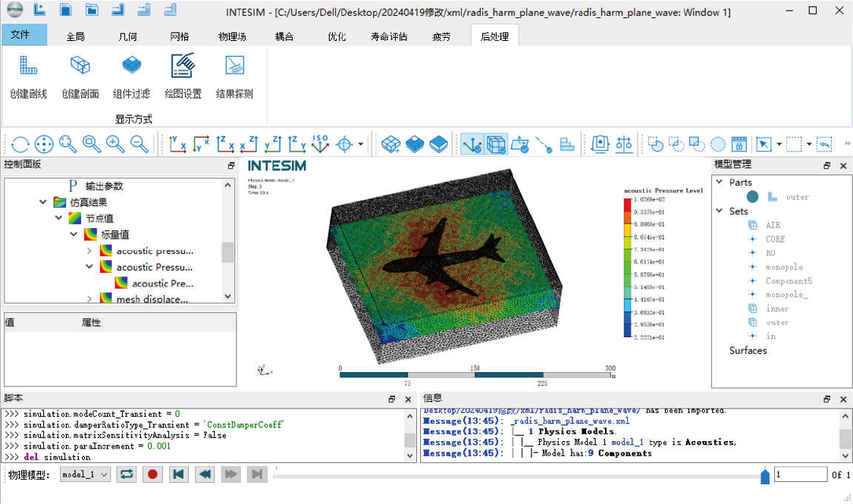Toggle visibility dot of outer part
This screenshot has height=504, width=853.
(752, 197)
